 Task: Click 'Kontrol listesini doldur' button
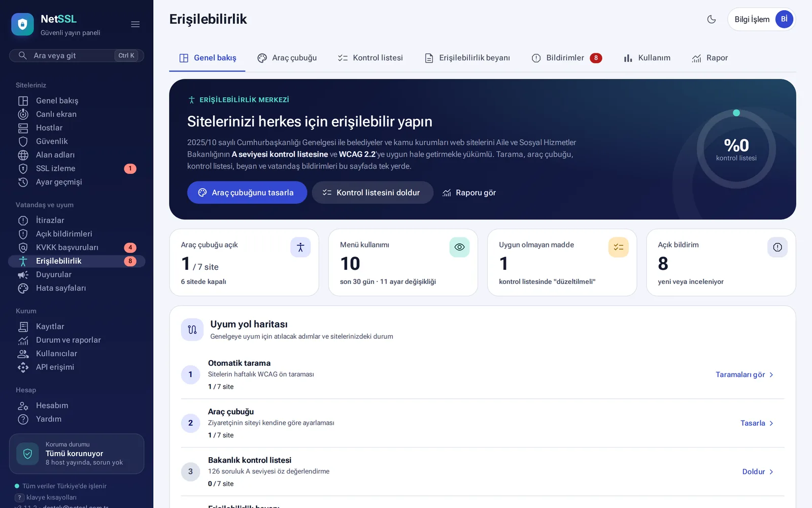click(373, 193)
